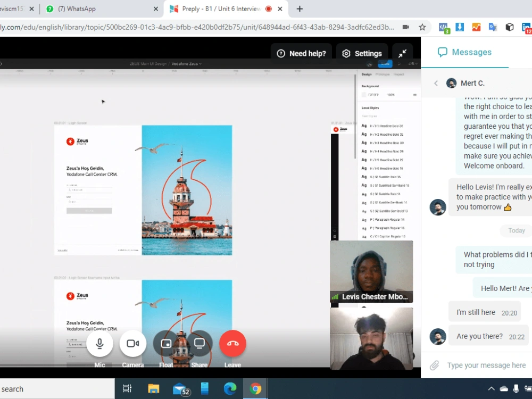Click the Are you there? message
Image resolution: width=532 pixels, height=399 pixels.
488,336
